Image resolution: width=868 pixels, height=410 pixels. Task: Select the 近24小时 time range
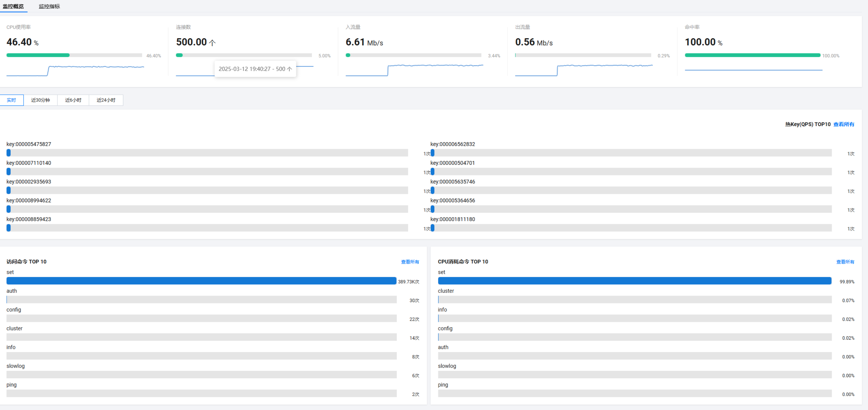tap(106, 100)
